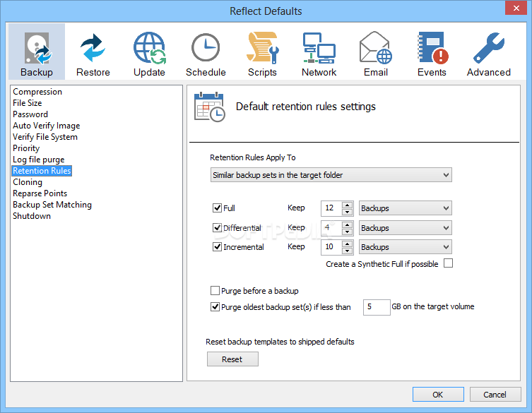Decrease the Incremental keep count spinner
The width and height of the screenshot is (532, 413).
(347, 251)
